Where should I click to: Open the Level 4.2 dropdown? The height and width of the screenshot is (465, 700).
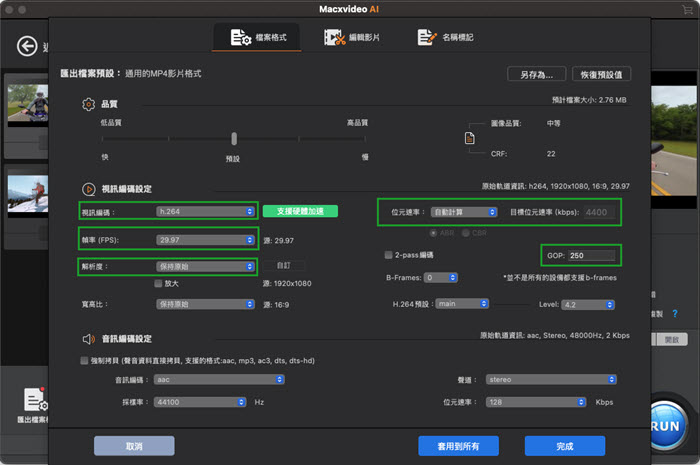coord(588,305)
